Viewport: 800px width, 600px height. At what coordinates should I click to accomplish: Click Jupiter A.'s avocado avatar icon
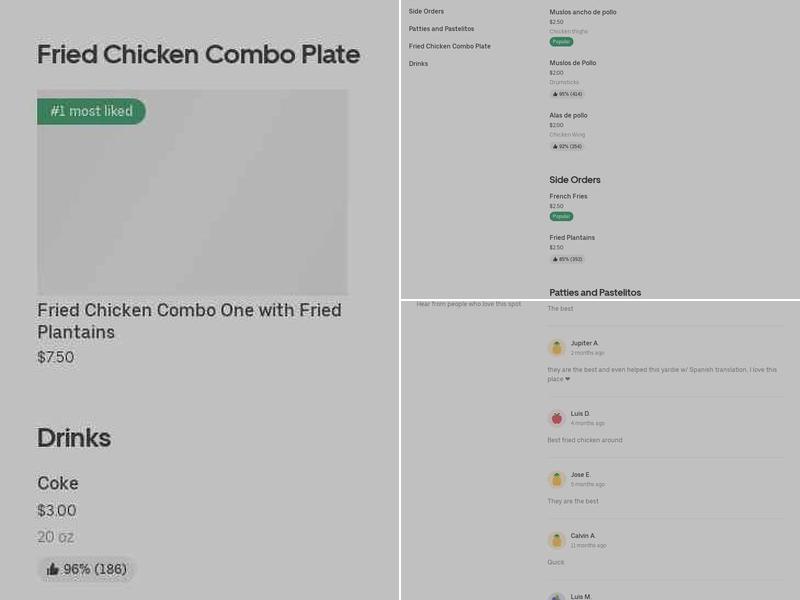(x=556, y=348)
